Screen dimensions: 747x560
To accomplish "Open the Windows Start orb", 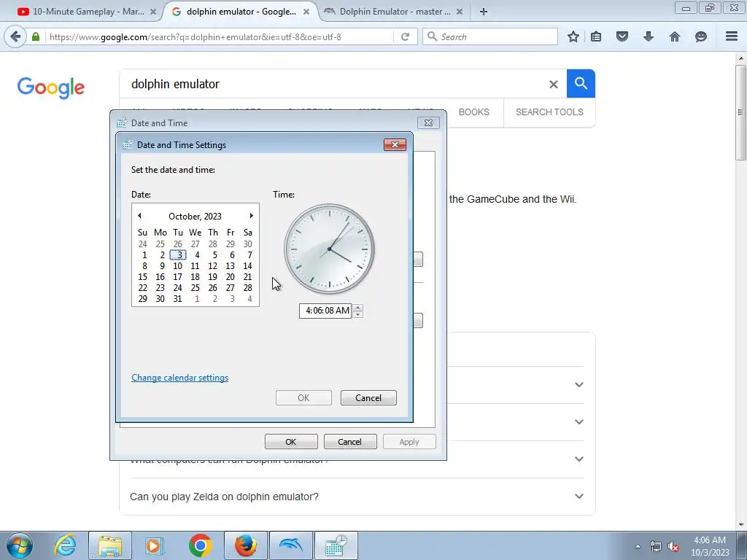I will point(19,545).
